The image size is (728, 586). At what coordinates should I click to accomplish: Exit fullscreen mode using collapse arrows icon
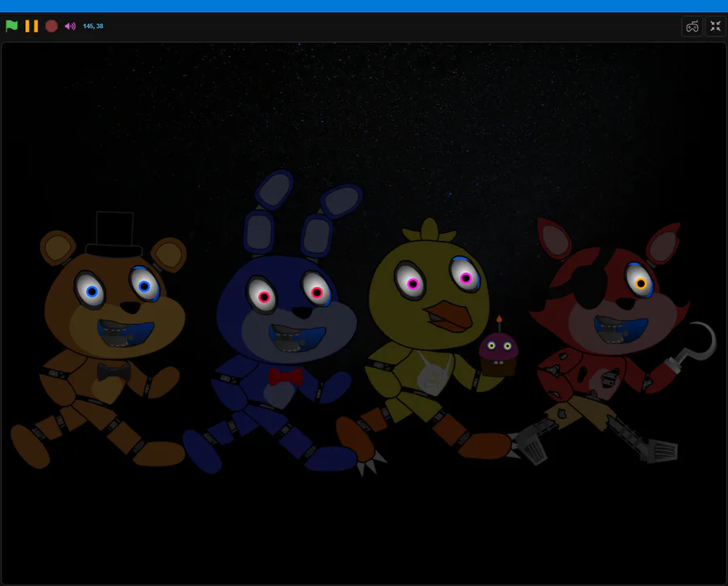tap(716, 26)
